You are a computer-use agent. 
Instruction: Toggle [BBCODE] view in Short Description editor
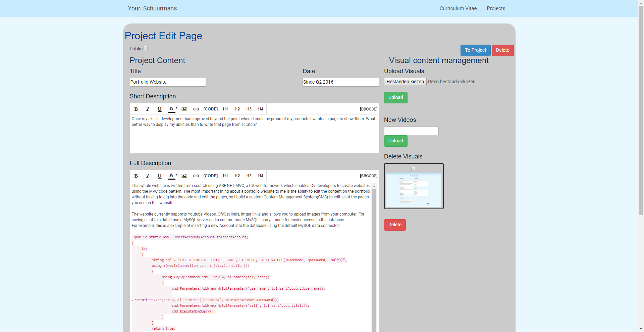369,109
